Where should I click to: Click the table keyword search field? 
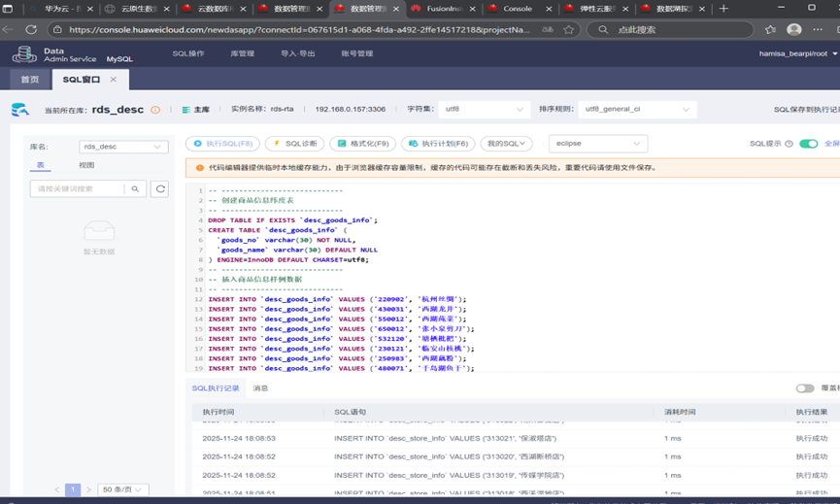point(78,189)
